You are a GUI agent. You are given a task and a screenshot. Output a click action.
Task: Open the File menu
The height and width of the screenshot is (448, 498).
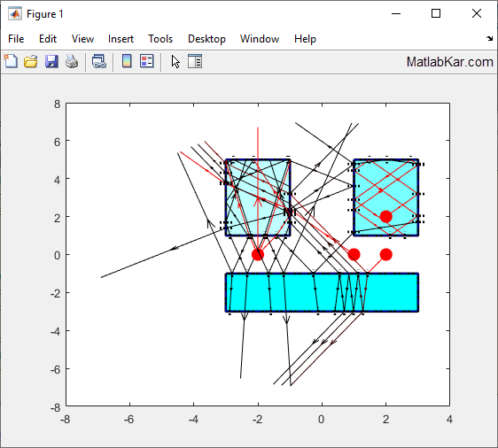(16, 39)
